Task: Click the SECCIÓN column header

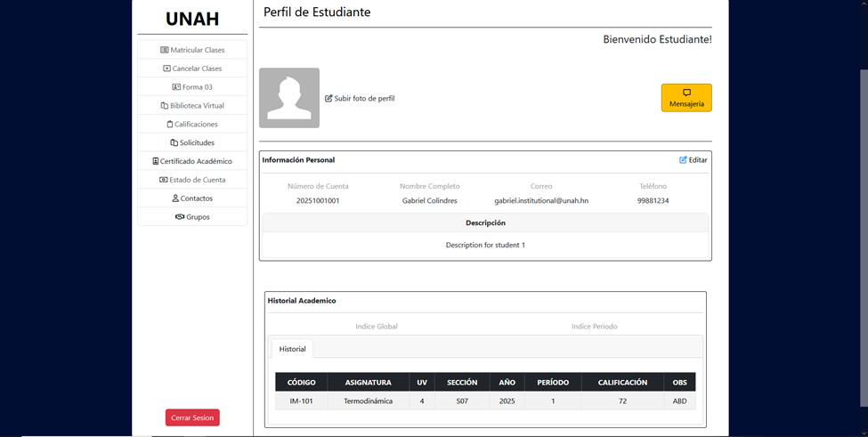Action: pyautogui.click(x=462, y=382)
